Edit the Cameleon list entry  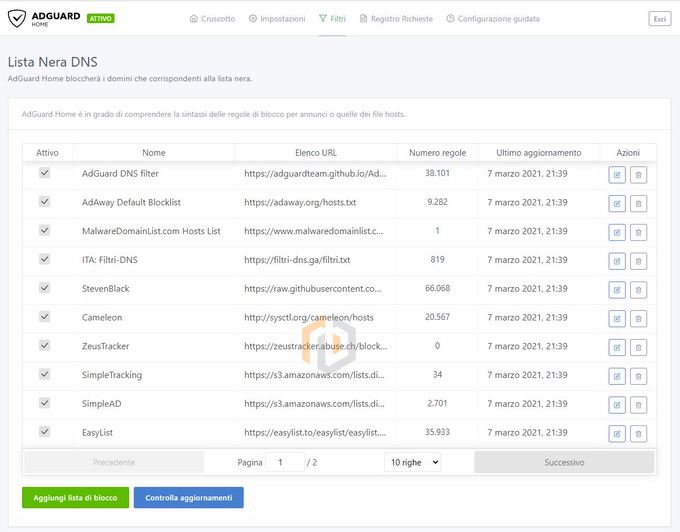tap(617, 319)
